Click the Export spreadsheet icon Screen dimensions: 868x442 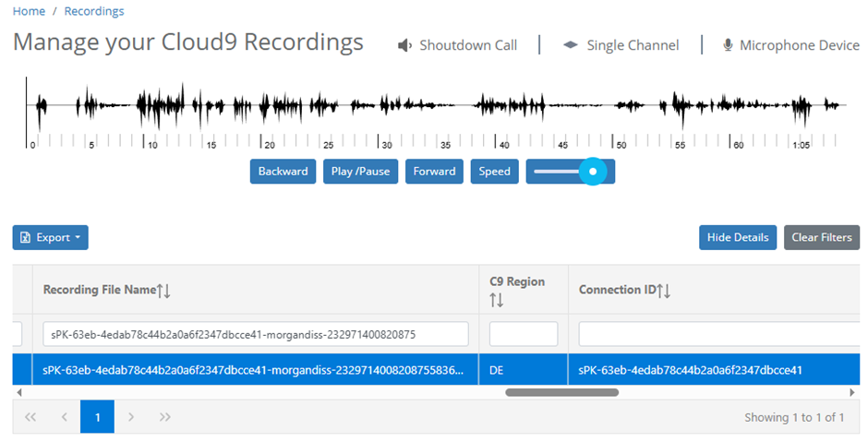pos(25,237)
